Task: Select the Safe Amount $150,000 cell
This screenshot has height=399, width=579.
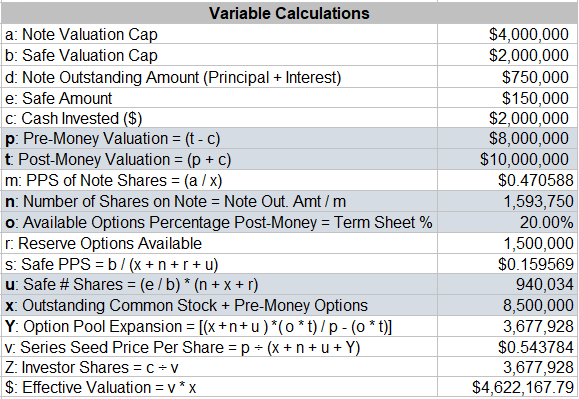Action: 507,98
